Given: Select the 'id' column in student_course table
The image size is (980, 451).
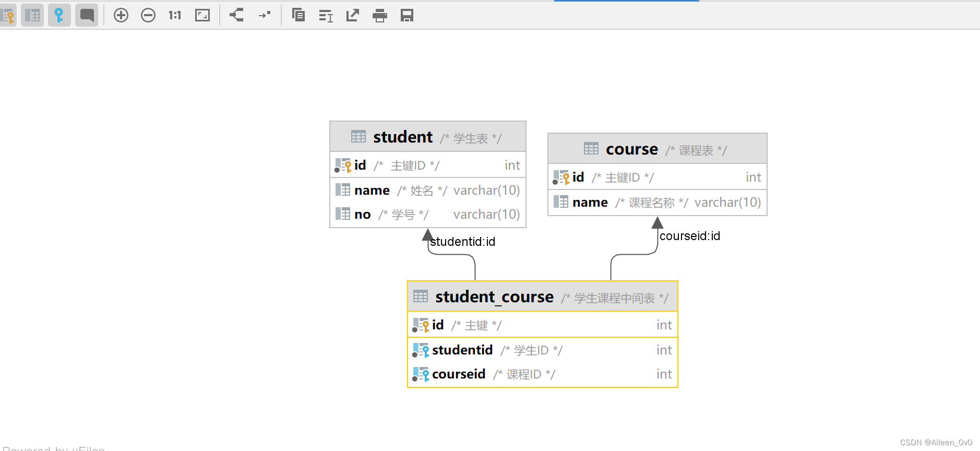Looking at the screenshot, I should 543,325.
